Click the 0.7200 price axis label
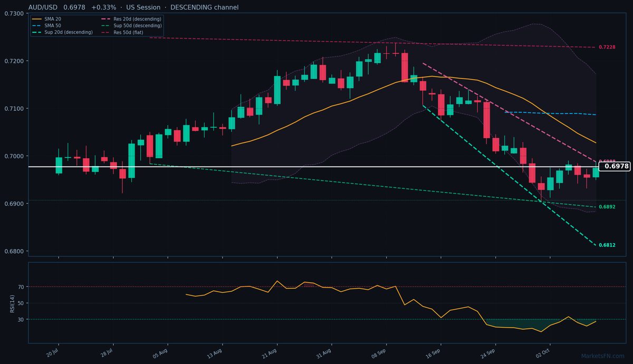This screenshot has width=633, height=364. coord(13,61)
